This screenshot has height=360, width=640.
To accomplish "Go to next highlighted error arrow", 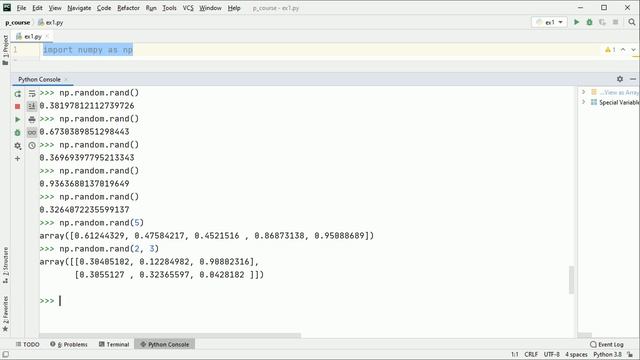I will [633, 50].
